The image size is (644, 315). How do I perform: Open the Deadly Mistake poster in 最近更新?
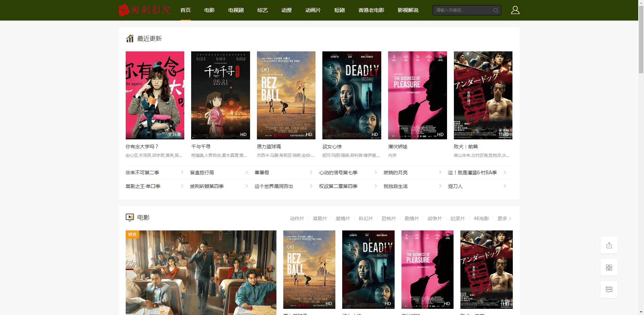[x=352, y=95]
